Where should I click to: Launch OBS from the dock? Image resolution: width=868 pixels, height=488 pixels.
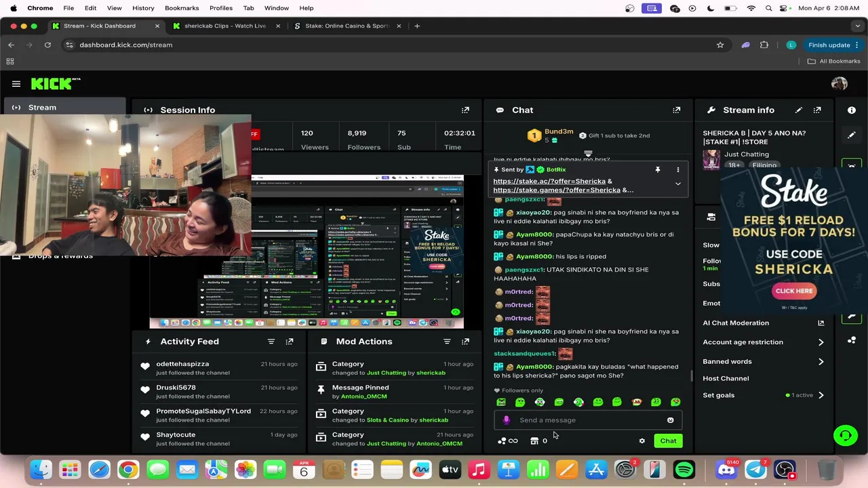tap(785, 470)
